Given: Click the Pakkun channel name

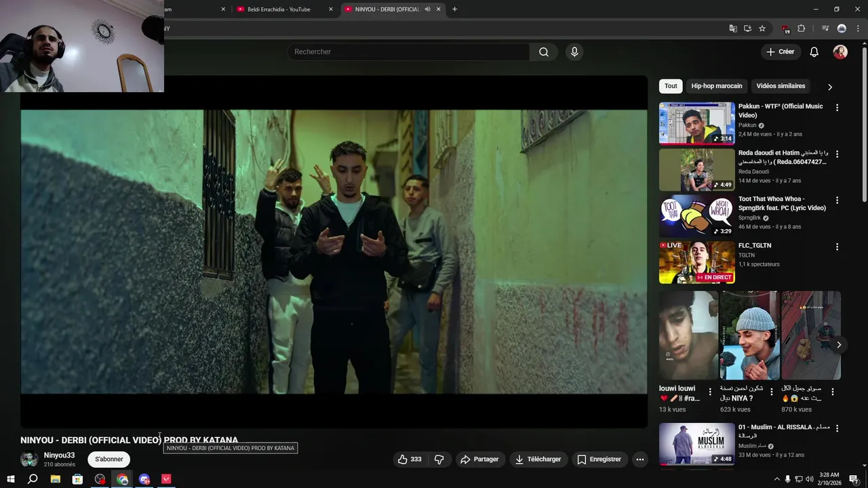Looking at the screenshot, I should 747,125.
